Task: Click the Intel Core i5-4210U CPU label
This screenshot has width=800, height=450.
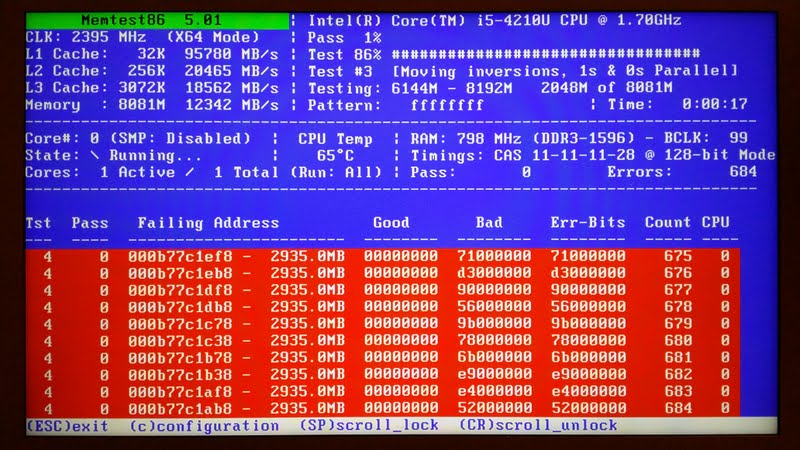Action: tap(494, 20)
